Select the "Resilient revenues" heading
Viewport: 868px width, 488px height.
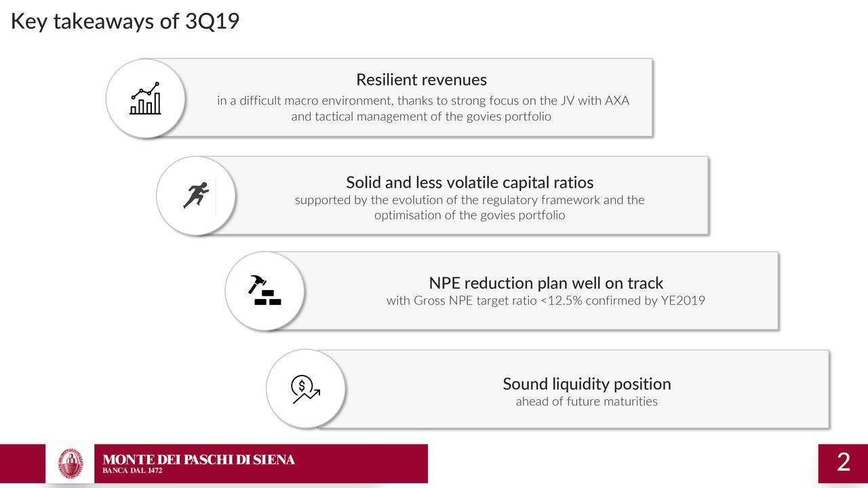[421, 80]
